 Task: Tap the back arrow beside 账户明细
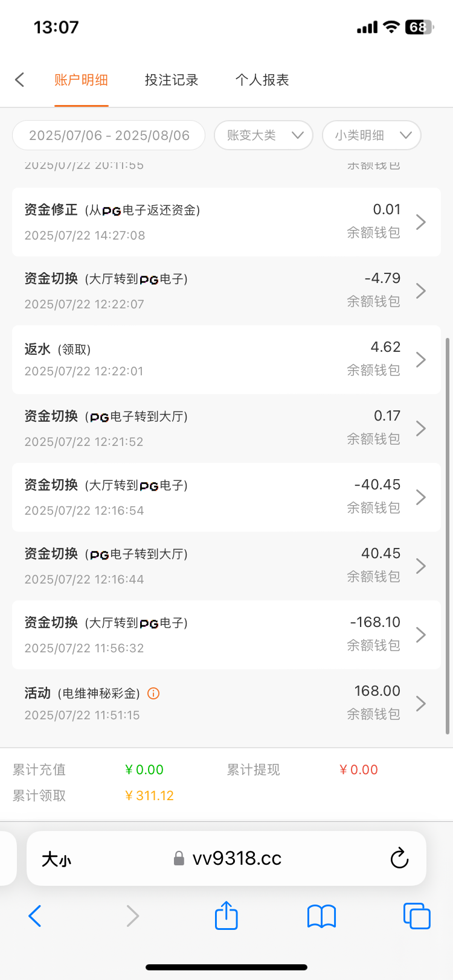tap(20, 80)
